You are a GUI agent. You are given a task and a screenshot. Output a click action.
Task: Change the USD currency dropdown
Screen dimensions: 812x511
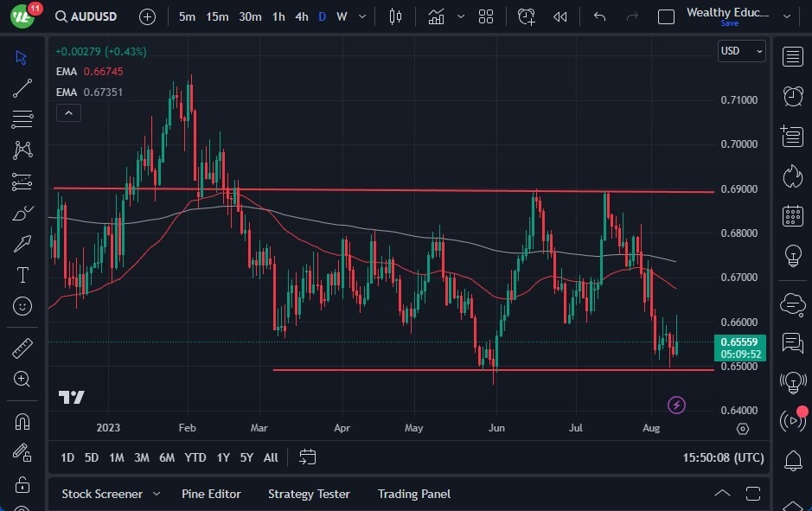click(741, 51)
